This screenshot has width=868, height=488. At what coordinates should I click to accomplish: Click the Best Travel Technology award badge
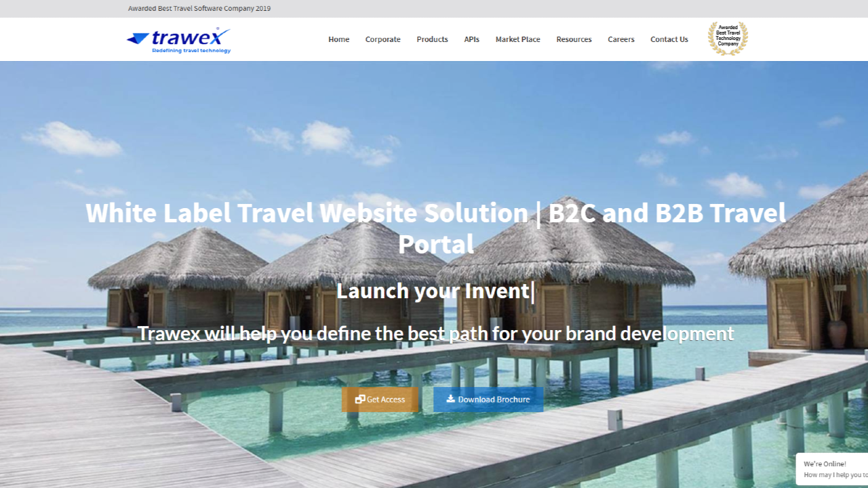[728, 38]
